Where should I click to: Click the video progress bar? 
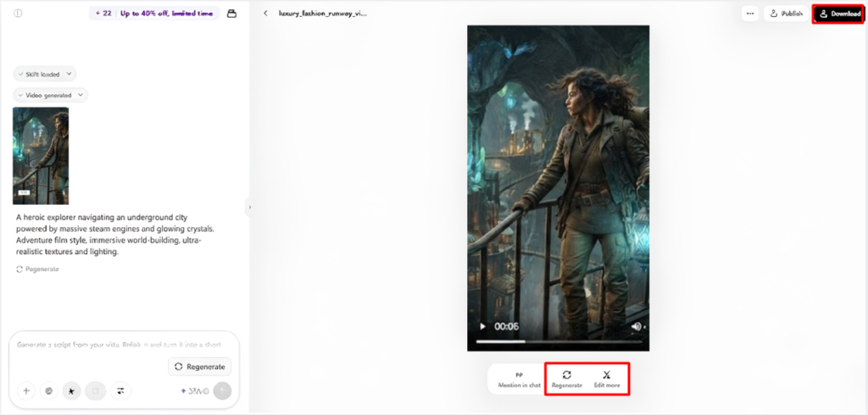[559, 341]
